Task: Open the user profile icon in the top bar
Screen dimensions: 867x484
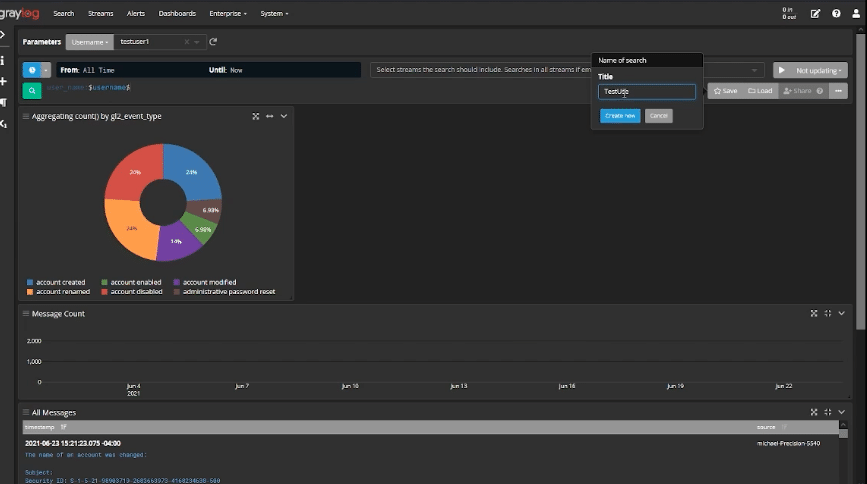Action: 855,14
